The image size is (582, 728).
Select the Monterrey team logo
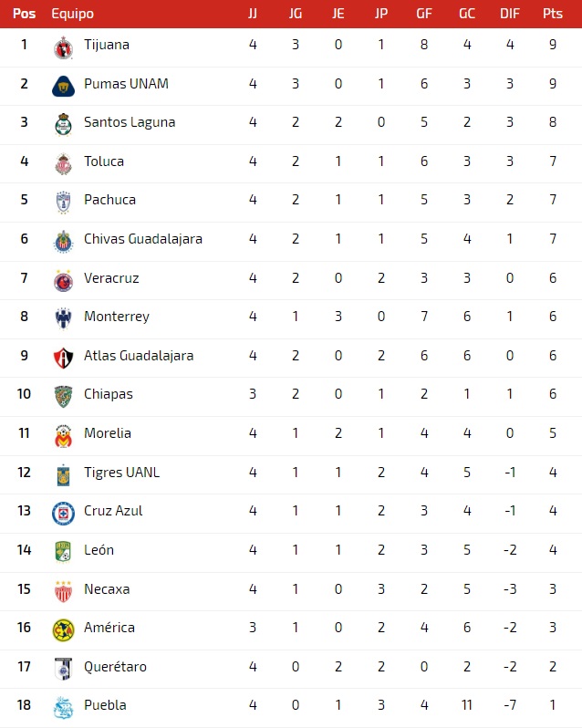(63, 319)
